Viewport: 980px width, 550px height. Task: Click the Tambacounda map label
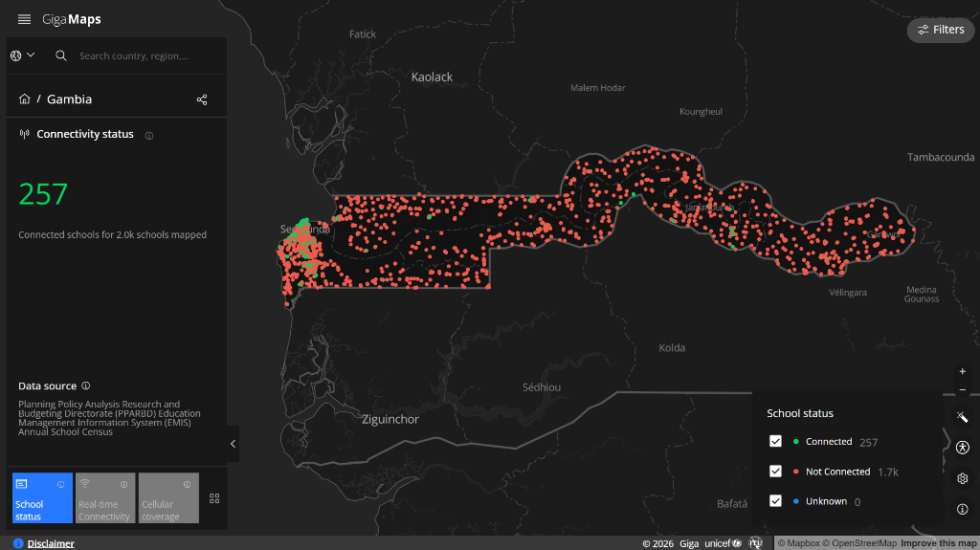pos(941,158)
